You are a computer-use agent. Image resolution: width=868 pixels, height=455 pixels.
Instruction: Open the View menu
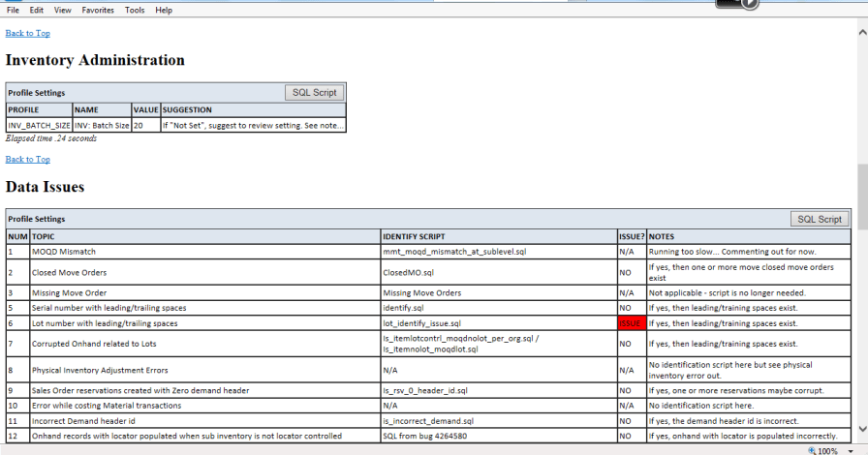tap(63, 10)
